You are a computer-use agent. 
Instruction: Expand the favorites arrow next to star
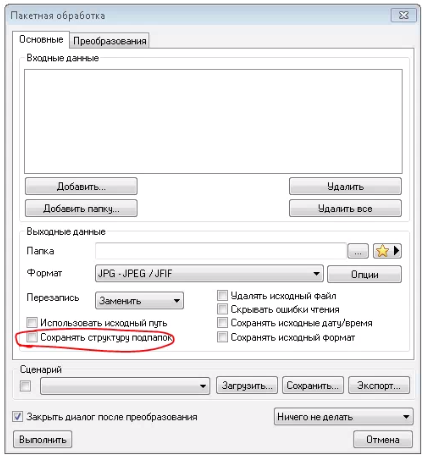[x=396, y=251]
